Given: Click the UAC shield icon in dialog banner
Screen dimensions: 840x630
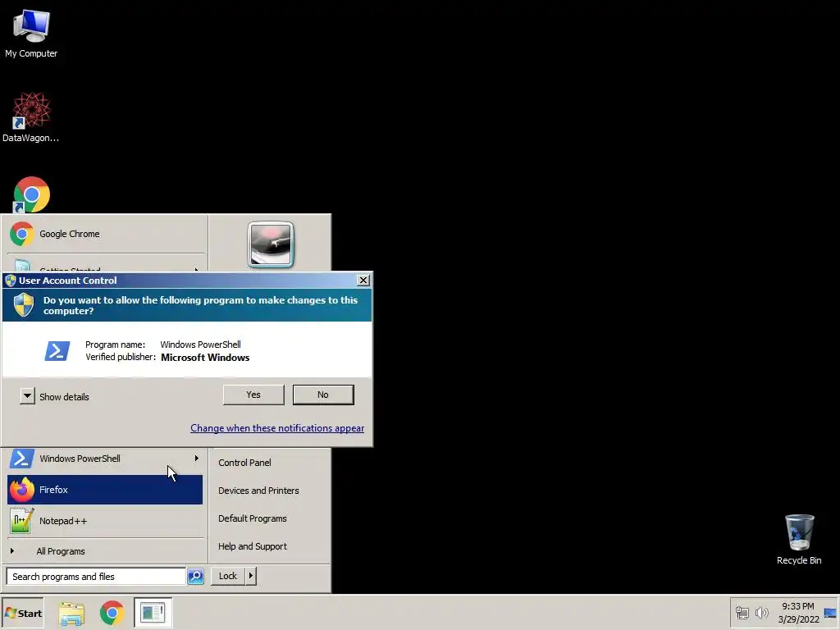Looking at the screenshot, I should point(24,305).
